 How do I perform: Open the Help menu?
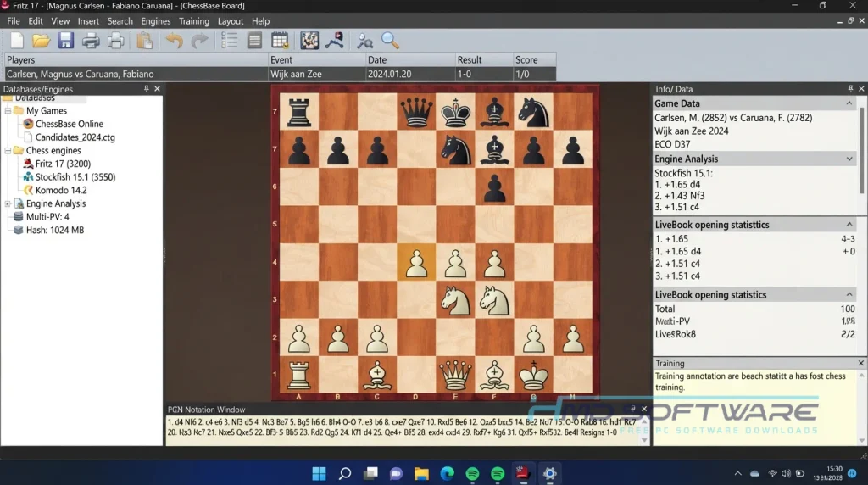click(x=260, y=21)
